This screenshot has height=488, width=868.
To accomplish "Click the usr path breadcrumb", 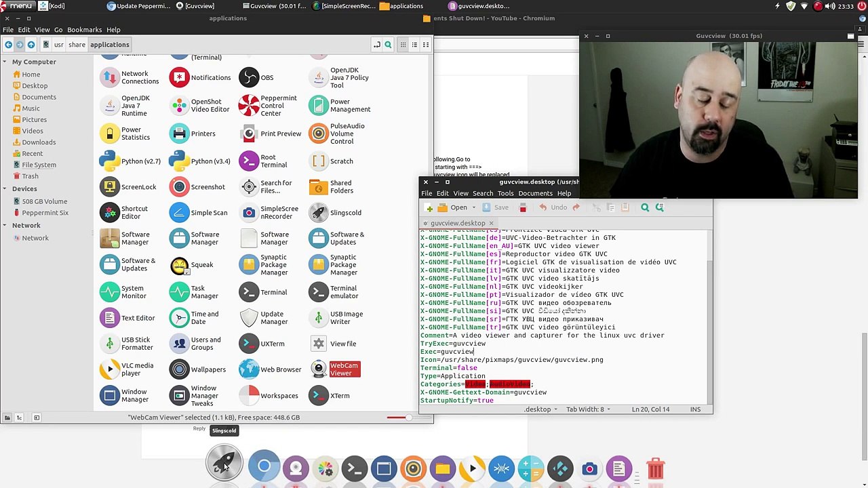I will point(59,45).
